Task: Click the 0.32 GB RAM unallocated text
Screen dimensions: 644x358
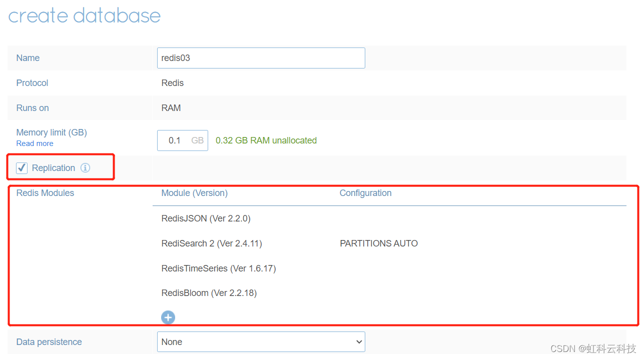Action: tap(266, 140)
